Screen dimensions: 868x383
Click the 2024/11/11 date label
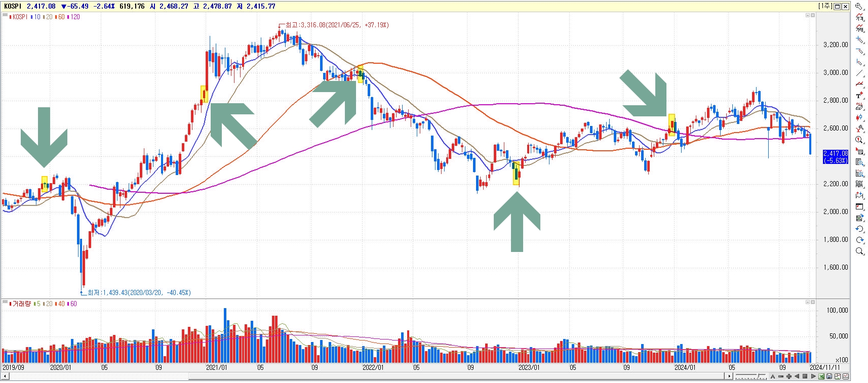pyautogui.click(x=825, y=367)
